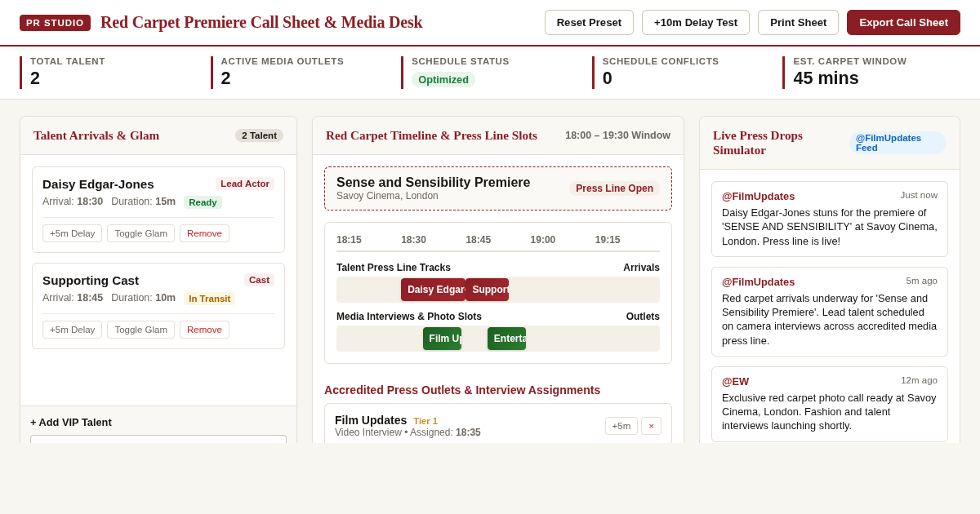Click the Live Press Drops Simulator heading
The image size is (980, 514).
tap(758, 143)
